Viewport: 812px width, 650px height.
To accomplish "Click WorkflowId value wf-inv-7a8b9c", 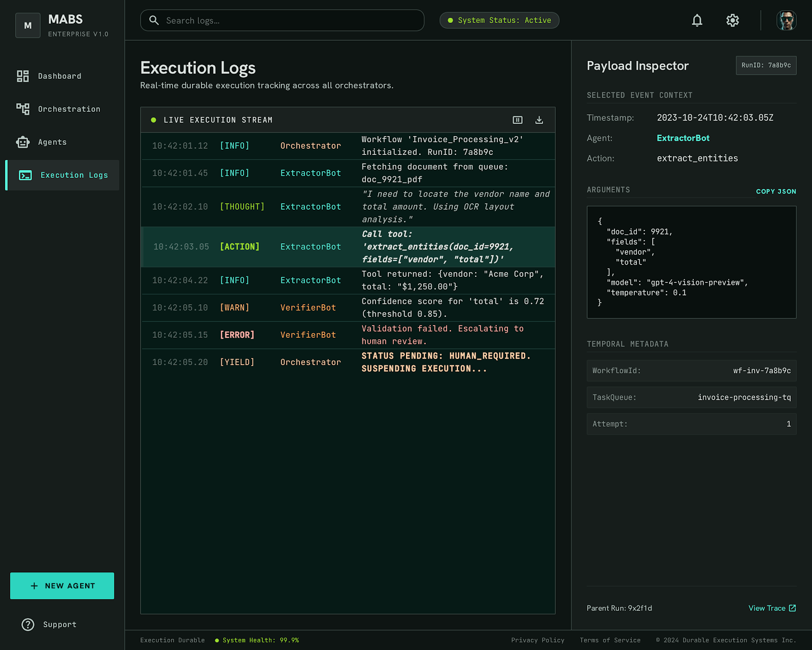I will click(x=762, y=371).
